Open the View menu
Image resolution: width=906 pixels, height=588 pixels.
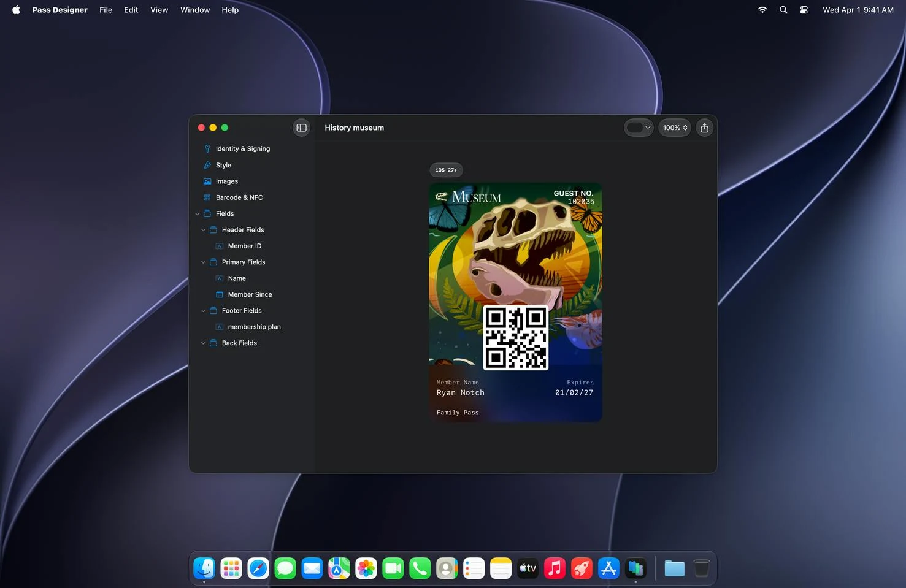tap(159, 10)
